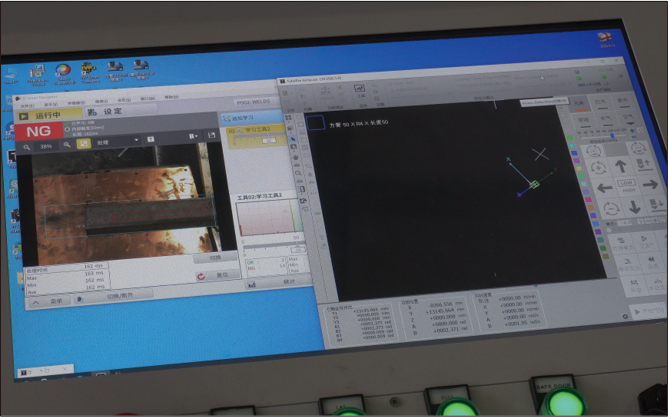Click the left arrow jog button
The height and width of the screenshot is (417, 668).
(x=605, y=188)
